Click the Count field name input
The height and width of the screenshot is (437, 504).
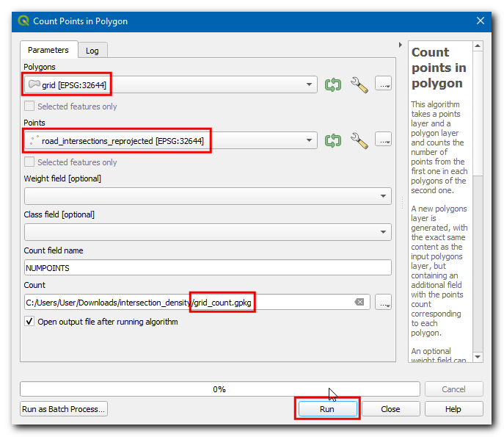coord(207,268)
